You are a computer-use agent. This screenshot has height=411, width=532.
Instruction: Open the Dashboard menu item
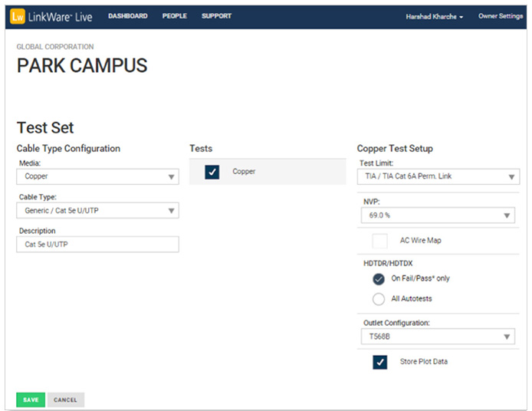(127, 16)
